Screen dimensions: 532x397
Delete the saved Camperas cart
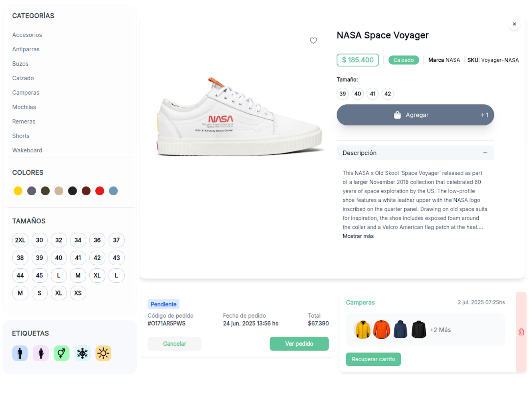(x=521, y=332)
